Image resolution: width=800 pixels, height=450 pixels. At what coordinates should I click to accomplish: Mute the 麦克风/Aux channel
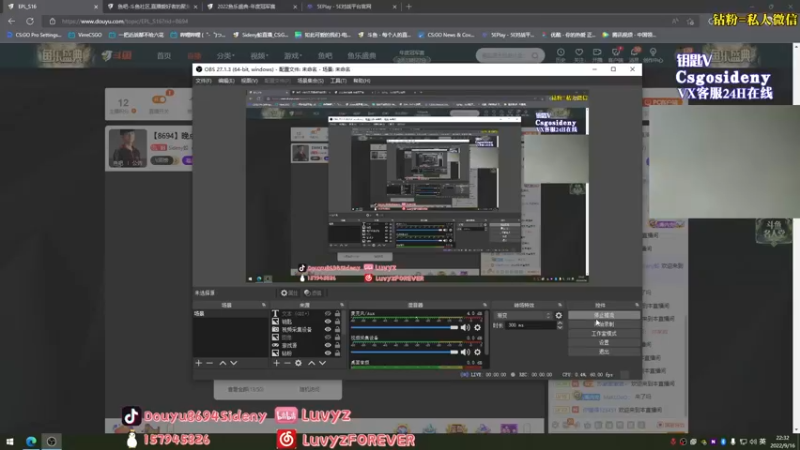465,328
